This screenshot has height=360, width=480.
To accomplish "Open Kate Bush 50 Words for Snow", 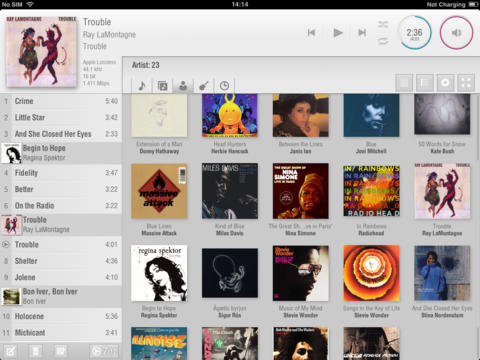I will (x=442, y=114).
